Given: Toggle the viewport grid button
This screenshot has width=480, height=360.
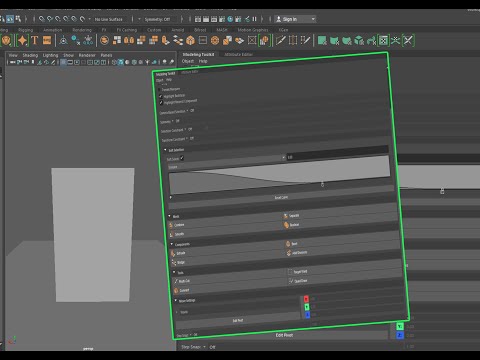Looking at the screenshot, I should [63, 62].
